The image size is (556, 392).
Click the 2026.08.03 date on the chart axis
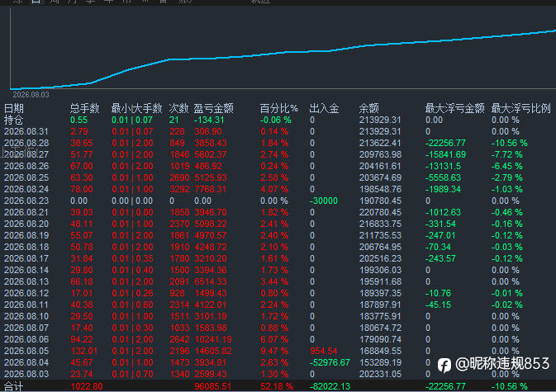[31, 95]
